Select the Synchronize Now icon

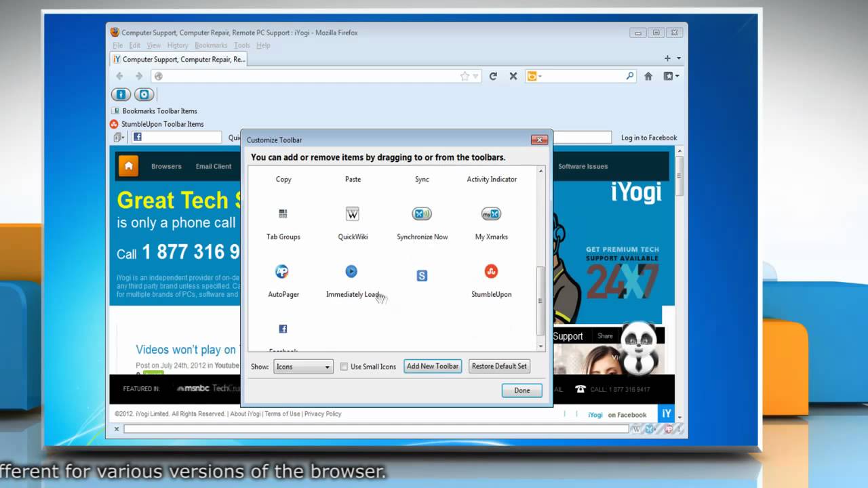(x=422, y=214)
